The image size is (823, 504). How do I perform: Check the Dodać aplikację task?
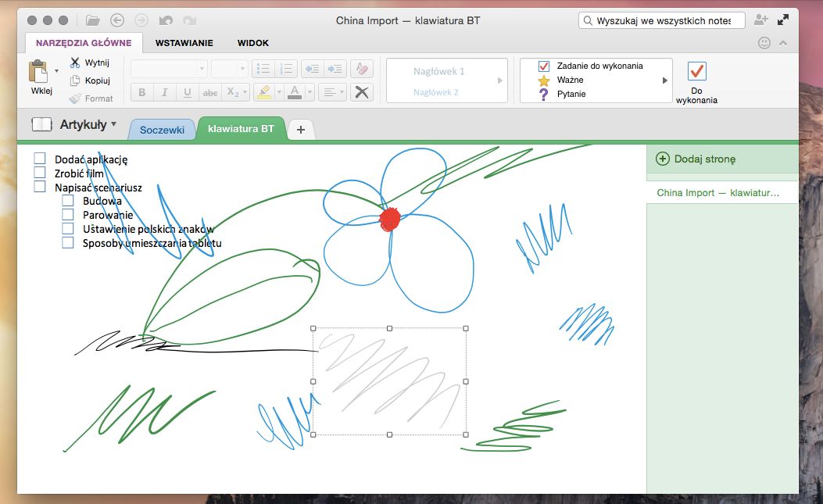[39, 159]
